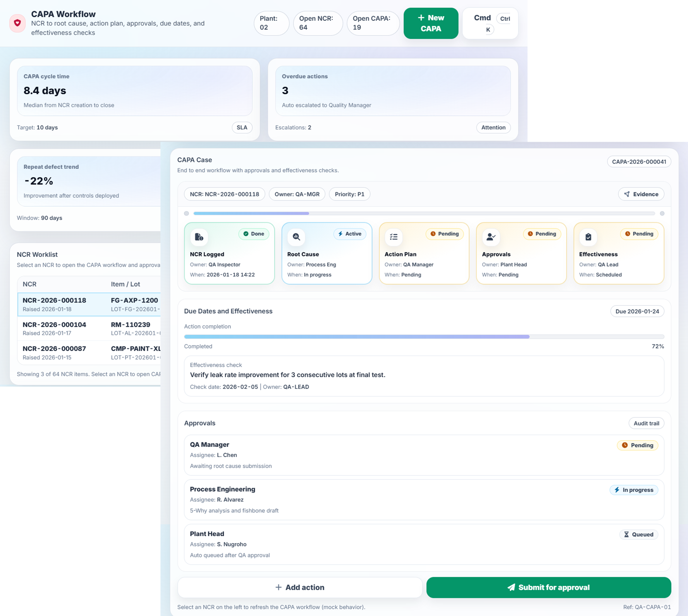Open the Audit trail log

[x=646, y=423]
